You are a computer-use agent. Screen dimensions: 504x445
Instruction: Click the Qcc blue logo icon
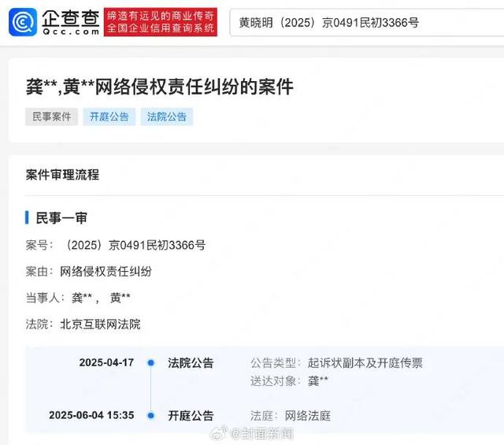23,22
